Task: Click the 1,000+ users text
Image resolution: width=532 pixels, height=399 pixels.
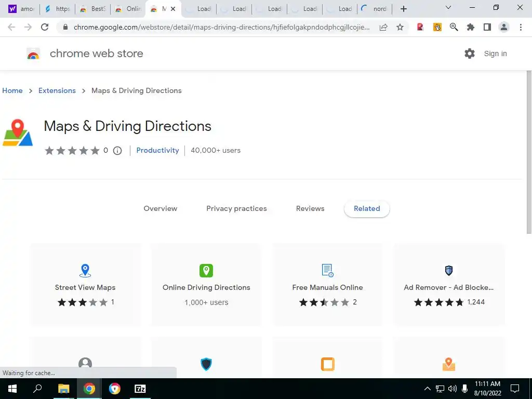Action: pyautogui.click(x=206, y=302)
